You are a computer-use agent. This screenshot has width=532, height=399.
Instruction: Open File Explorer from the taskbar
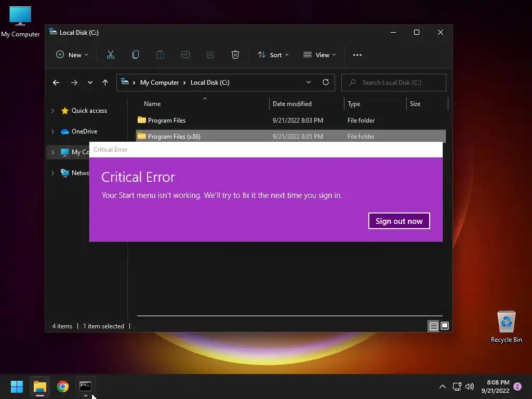(x=40, y=387)
